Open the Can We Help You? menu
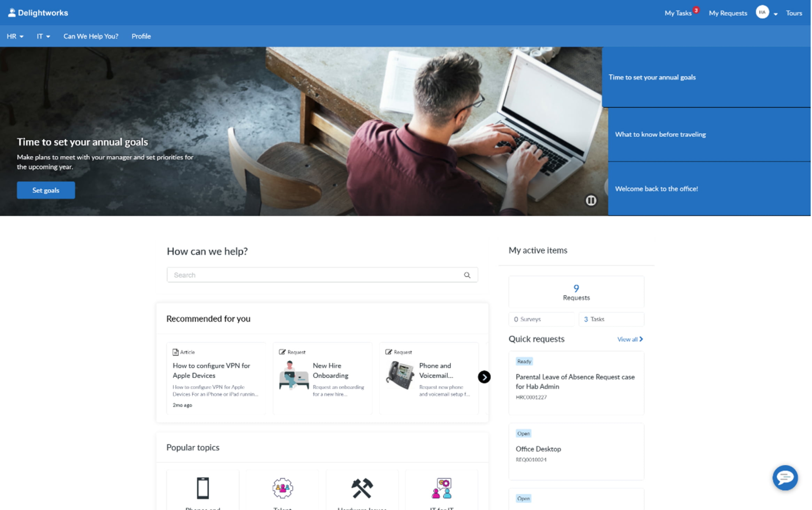Screen dimensions: 812x510 [x=91, y=36]
